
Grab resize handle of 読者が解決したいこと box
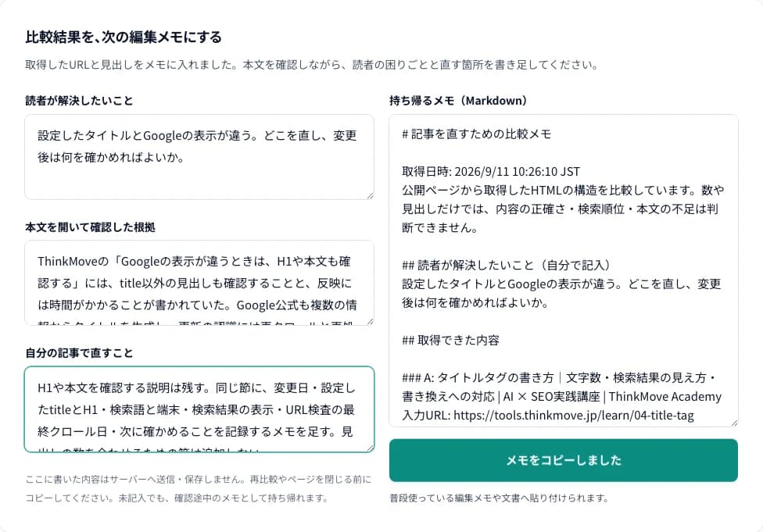tap(371, 195)
